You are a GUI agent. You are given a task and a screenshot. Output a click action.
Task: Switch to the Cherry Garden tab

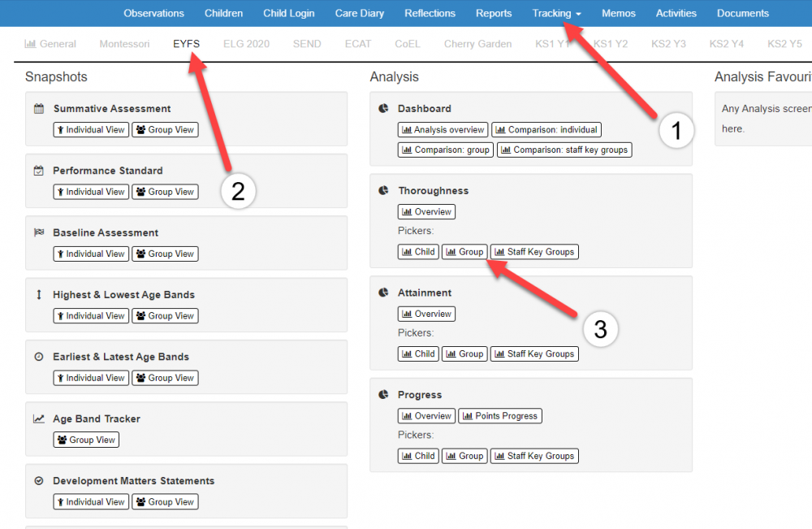coord(477,44)
